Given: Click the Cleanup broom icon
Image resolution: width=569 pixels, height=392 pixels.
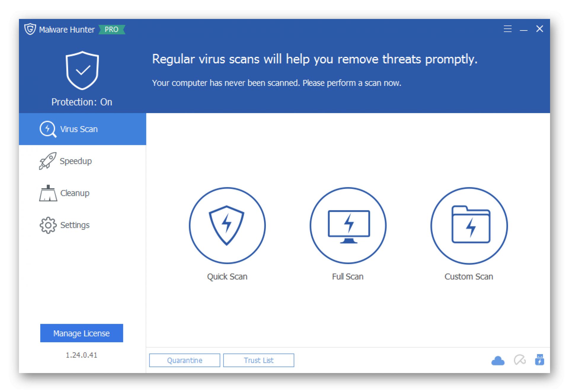Looking at the screenshot, I should [48, 193].
